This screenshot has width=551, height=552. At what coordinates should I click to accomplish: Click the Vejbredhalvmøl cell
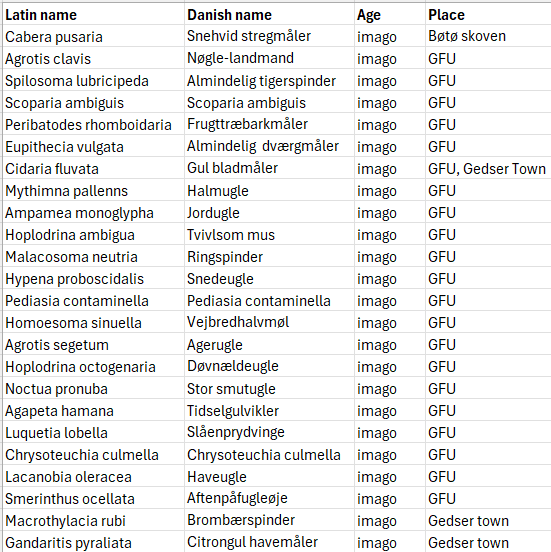[x=269, y=322]
